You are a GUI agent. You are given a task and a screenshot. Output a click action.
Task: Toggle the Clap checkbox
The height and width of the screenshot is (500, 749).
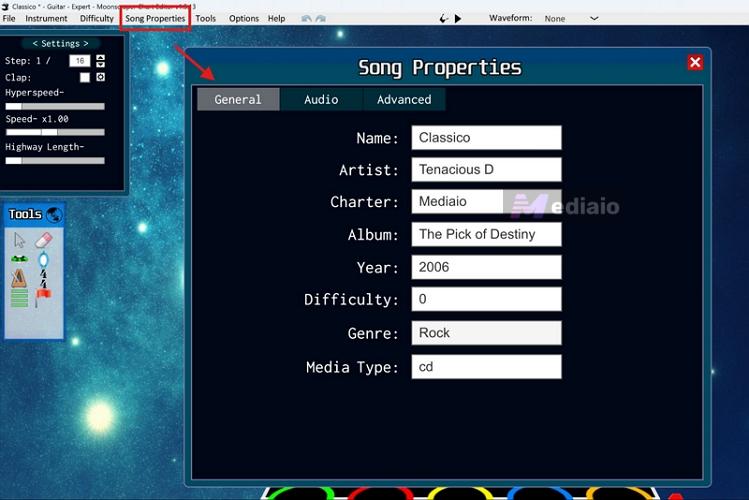(85, 77)
